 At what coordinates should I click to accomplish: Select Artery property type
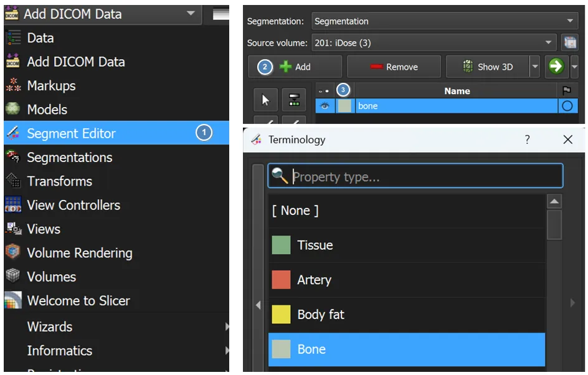click(x=407, y=280)
